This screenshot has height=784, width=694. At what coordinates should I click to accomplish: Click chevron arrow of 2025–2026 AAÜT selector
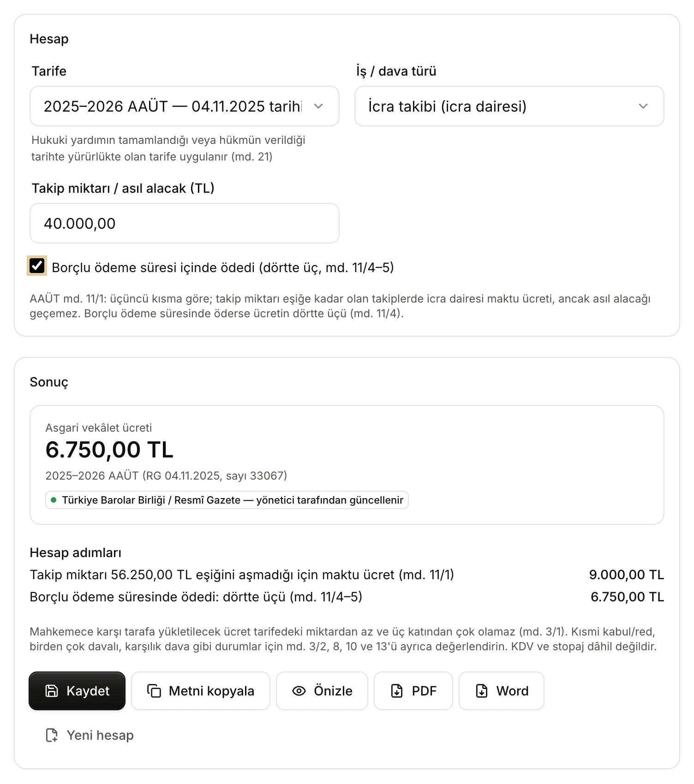[x=318, y=106]
